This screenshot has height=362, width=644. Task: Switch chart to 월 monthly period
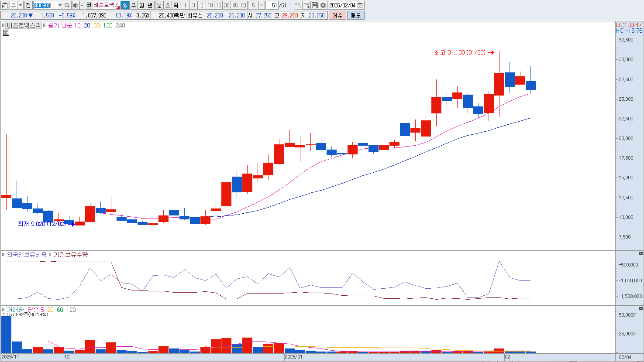point(142,5)
